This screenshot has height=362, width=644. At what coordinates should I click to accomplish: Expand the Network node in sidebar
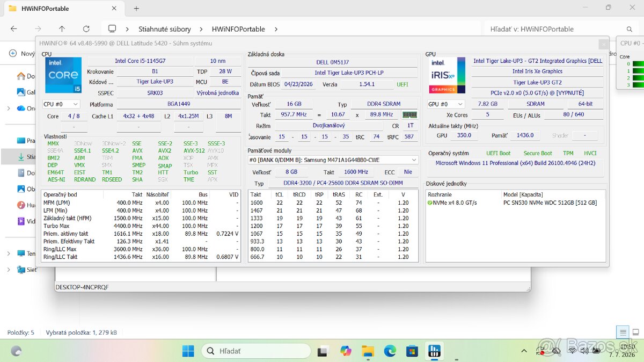[9, 270]
